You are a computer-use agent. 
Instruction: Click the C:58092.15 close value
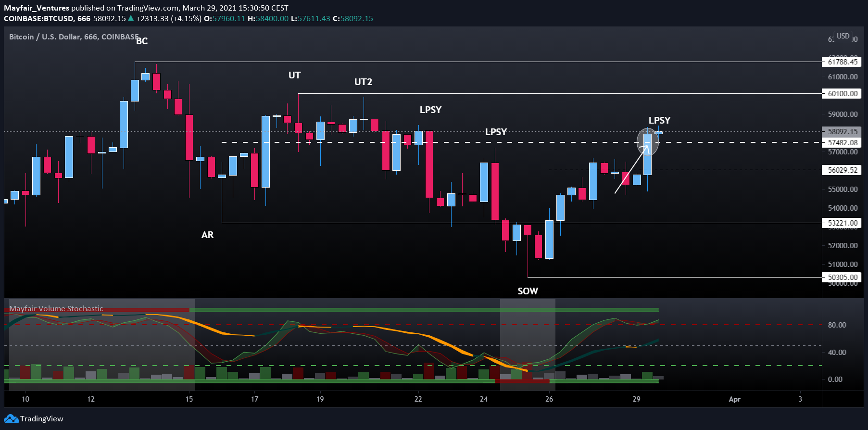point(353,18)
